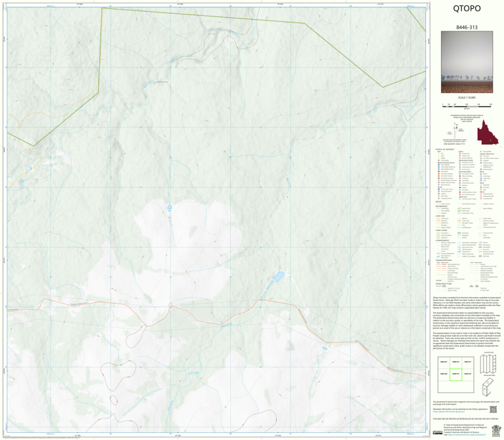Click the Points of Interest legend heading
This screenshot has height=440, width=504.
[x=445, y=150]
